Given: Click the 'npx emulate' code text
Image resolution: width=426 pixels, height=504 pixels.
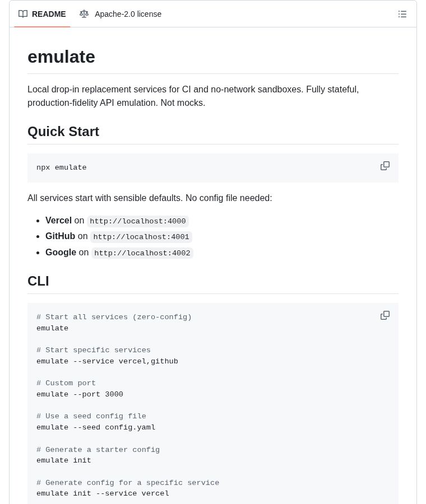Looking at the screenshot, I should [x=62, y=167].
